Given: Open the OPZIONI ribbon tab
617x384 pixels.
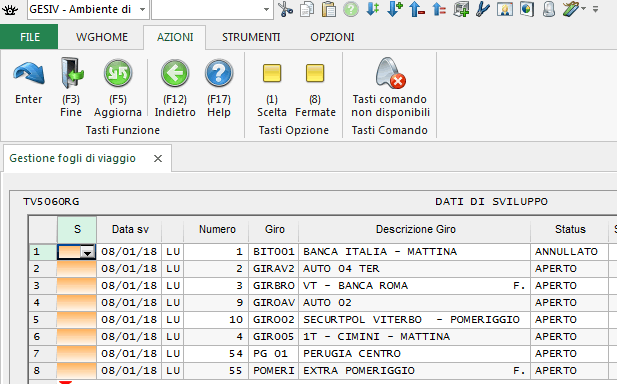Looking at the screenshot, I should (332, 37).
